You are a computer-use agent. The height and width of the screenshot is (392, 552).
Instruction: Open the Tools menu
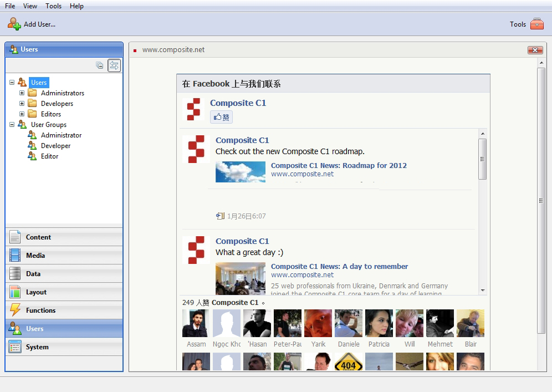coord(54,6)
